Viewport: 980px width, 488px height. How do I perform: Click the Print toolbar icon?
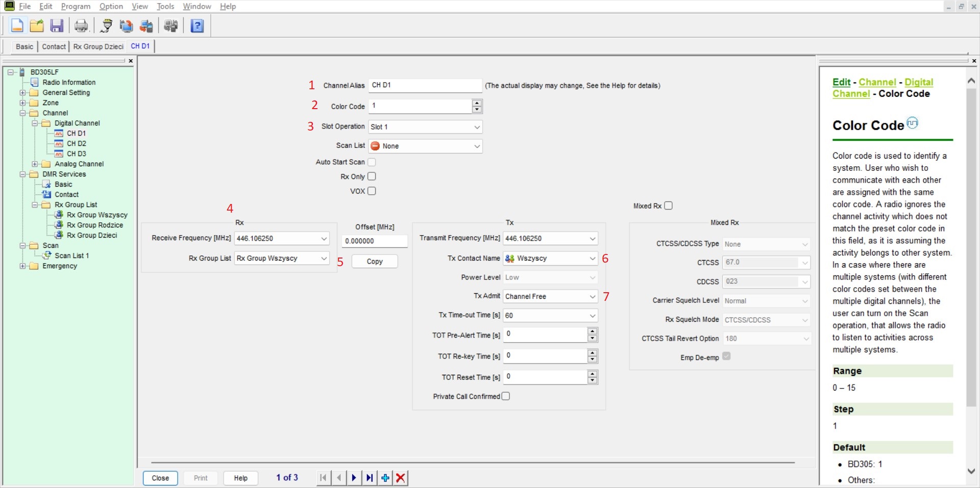pyautogui.click(x=81, y=25)
